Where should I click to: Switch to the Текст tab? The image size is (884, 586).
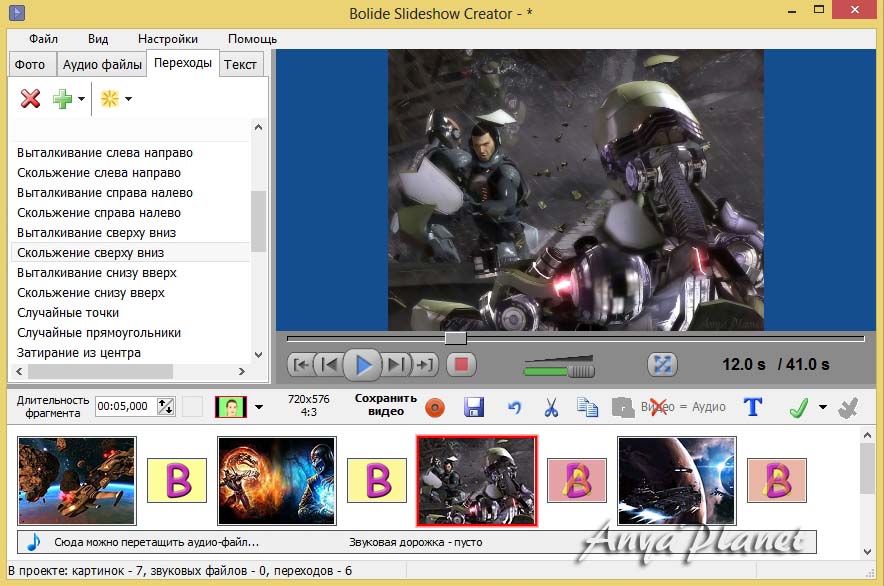tap(241, 63)
